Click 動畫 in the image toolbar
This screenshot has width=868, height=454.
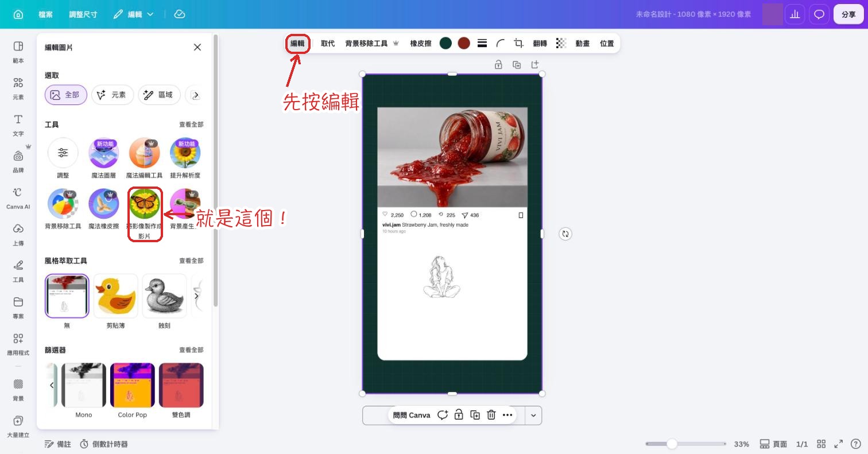click(583, 43)
